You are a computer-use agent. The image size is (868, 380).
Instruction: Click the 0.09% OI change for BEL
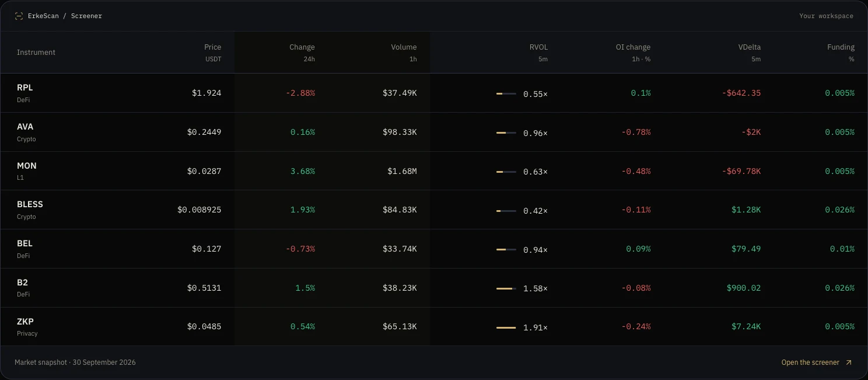coord(638,249)
